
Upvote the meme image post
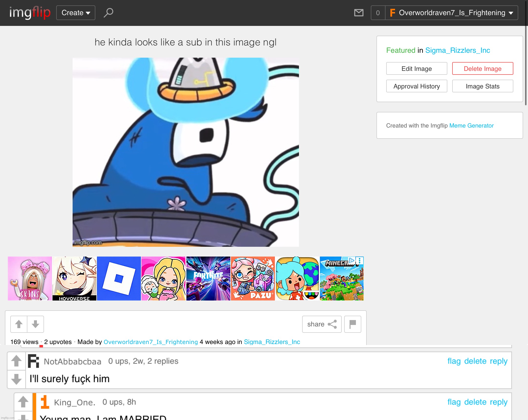coord(19,324)
